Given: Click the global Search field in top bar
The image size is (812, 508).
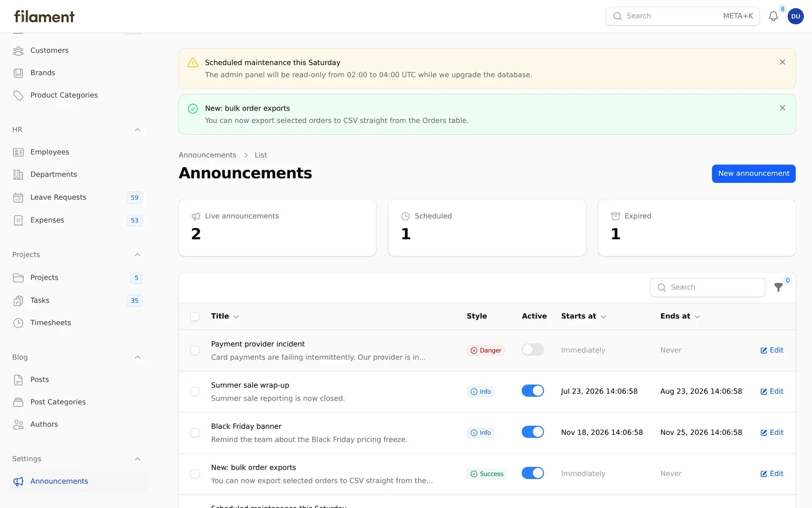Looking at the screenshot, I should pyautogui.click(x=683, y=16).
